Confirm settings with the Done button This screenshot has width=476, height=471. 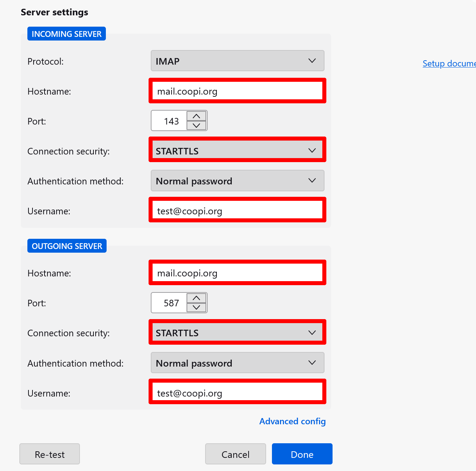pyautogui.click(x=302, y=454)
